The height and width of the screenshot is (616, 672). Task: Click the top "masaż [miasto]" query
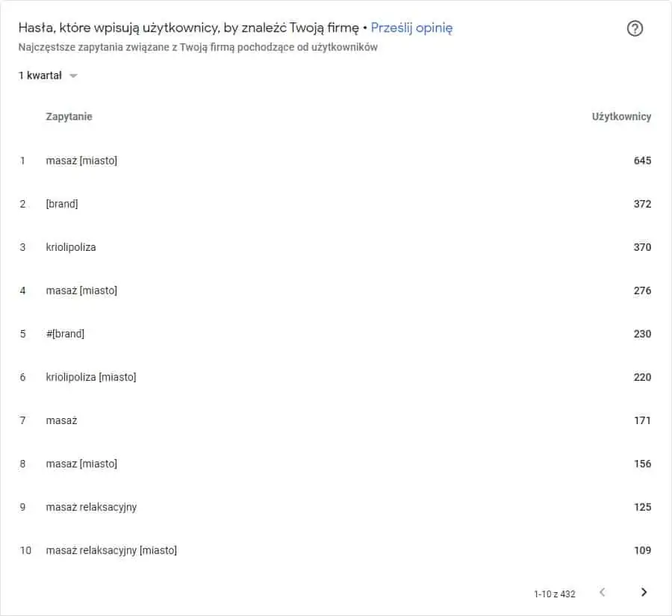(x=81, y=161)
